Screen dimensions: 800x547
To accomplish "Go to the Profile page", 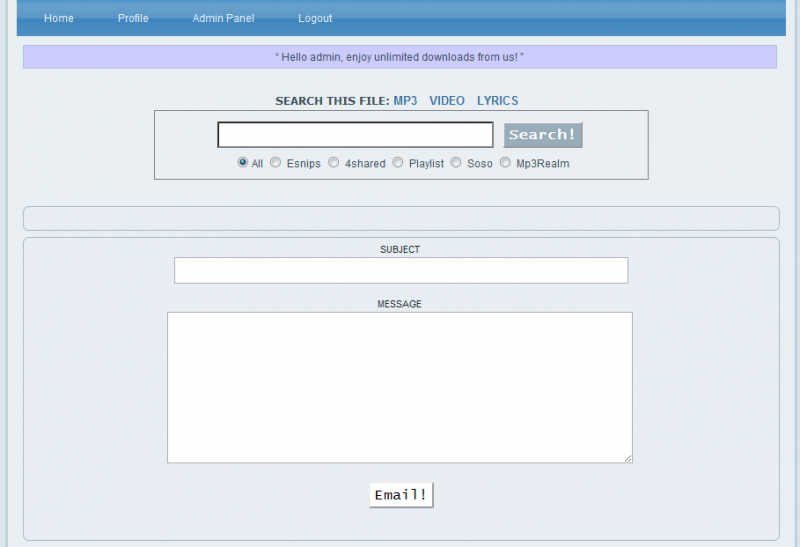I will [133, 18].
